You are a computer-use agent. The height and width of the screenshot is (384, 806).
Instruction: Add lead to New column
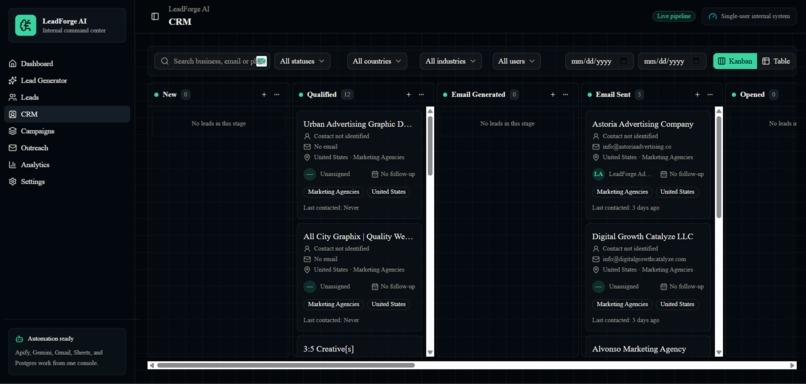coord(264,95)
